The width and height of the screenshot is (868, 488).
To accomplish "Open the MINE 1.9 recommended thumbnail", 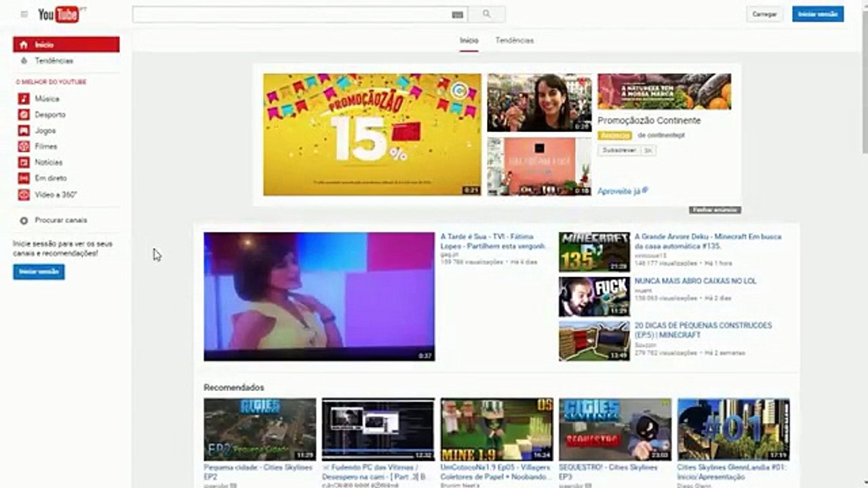I will [x=496, y=430].
